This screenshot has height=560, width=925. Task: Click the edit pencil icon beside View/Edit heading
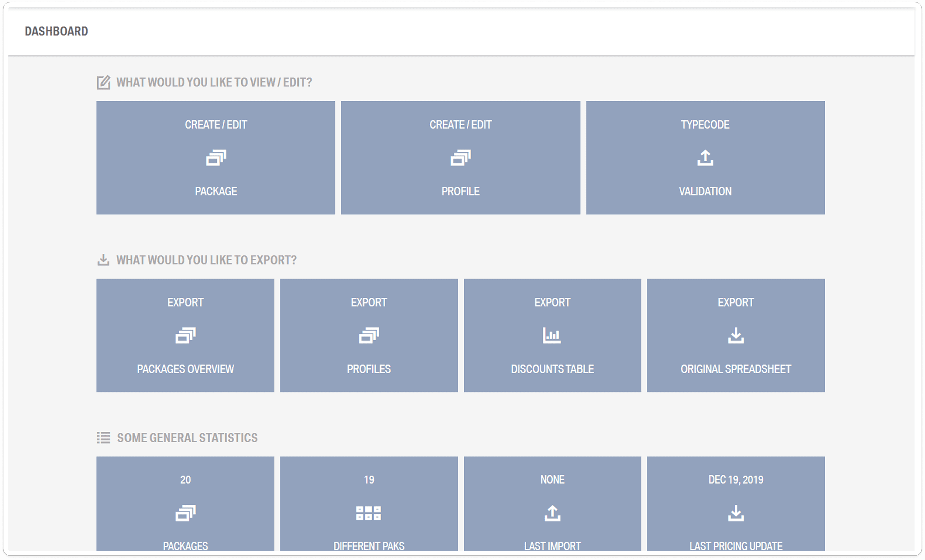pos(103,82)
